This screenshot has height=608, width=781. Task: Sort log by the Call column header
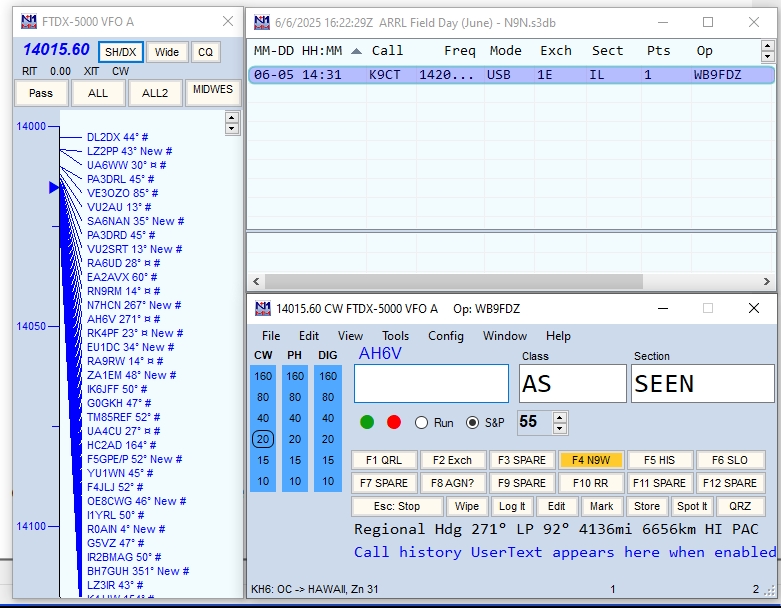pos(387,50)
